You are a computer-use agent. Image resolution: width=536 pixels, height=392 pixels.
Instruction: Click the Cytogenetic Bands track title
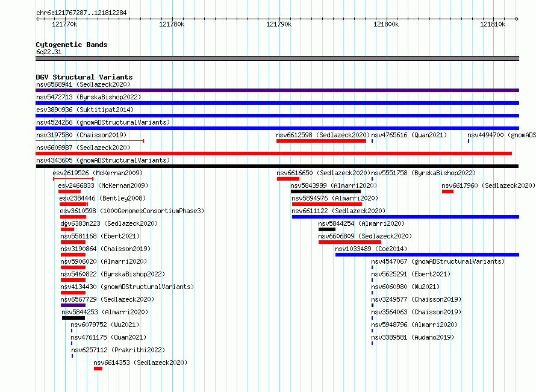(72, 45)
